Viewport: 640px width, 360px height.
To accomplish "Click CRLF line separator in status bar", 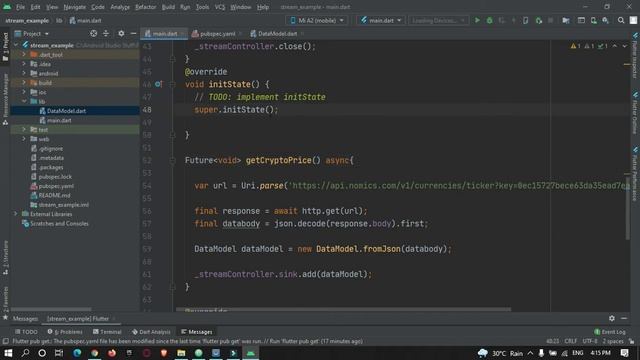I will pos(571,341).
